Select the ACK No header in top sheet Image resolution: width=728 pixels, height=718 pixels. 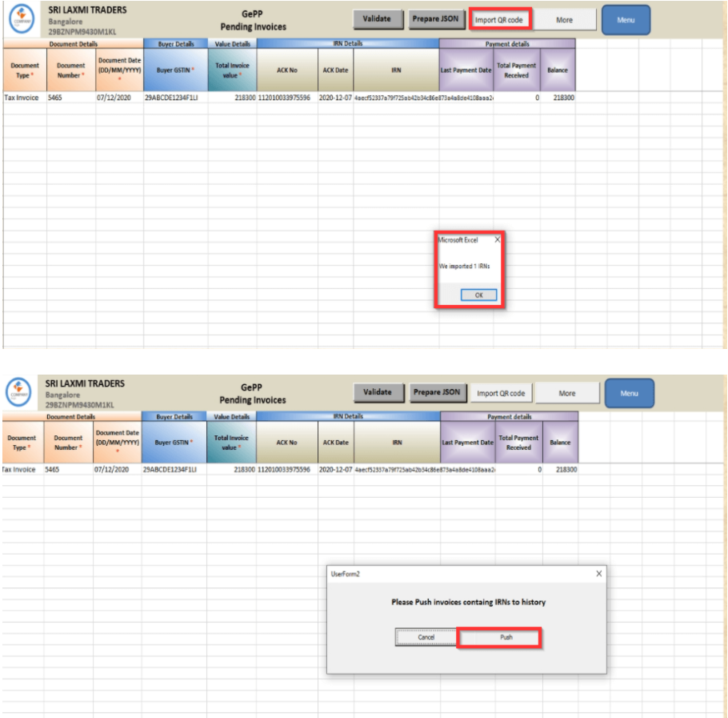coord(287,70)
